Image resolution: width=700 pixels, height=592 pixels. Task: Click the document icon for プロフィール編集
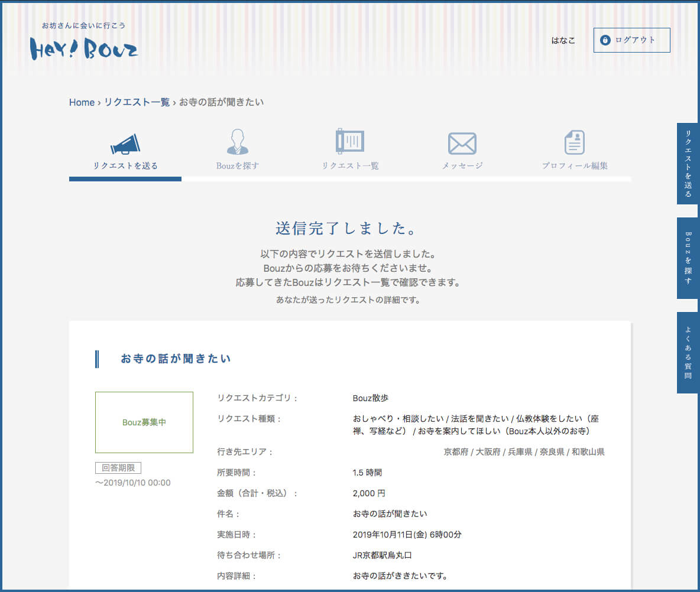[x=574, y=142]
